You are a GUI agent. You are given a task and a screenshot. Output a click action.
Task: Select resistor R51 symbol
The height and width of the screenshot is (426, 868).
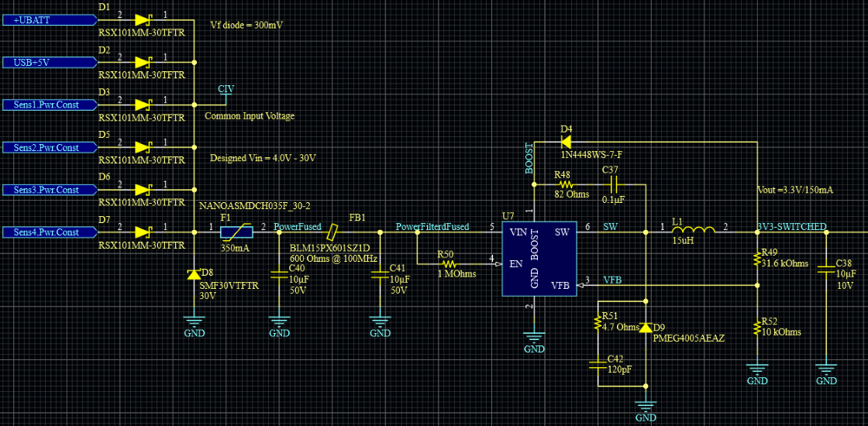coord(598,322)
